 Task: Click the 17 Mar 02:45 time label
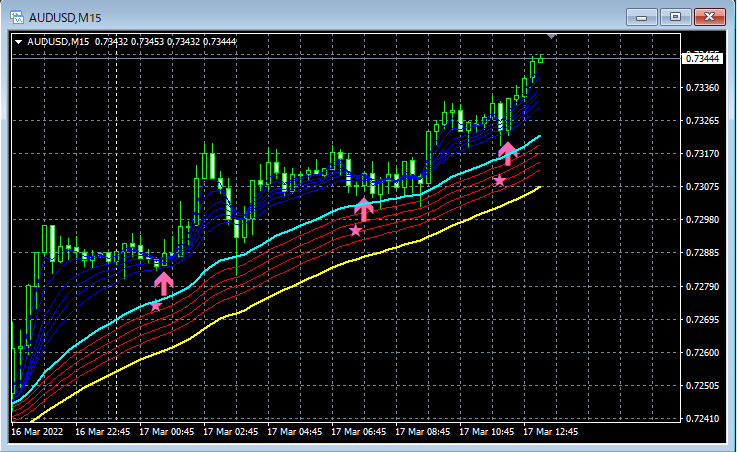click(231, 431)
